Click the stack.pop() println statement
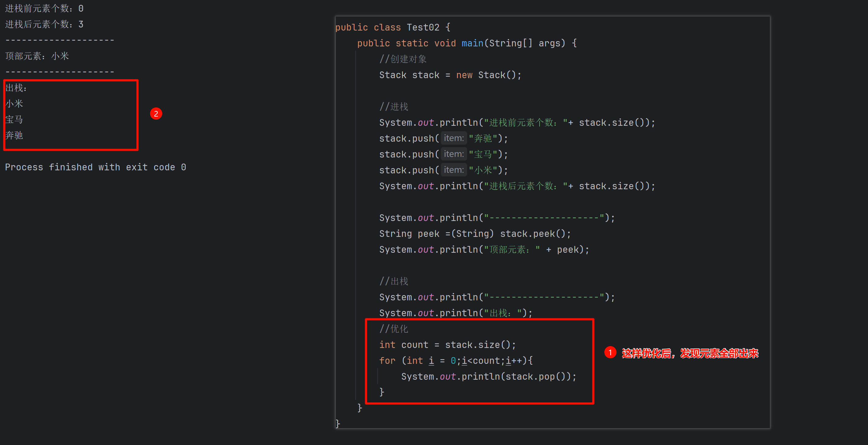 (x=489, y=376)
